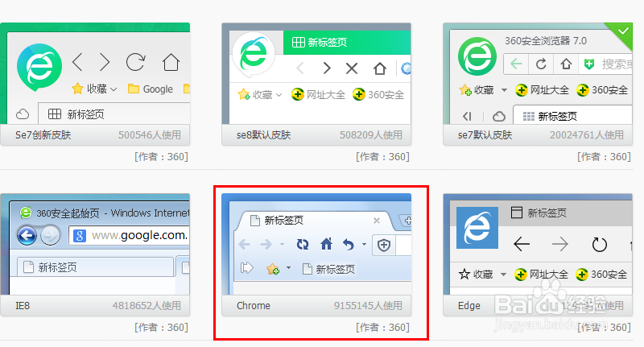The image size is (644, 347).
Task: Select green 新标签页 tab in se8默认皮肤 preview
Action: coord(347,43)
